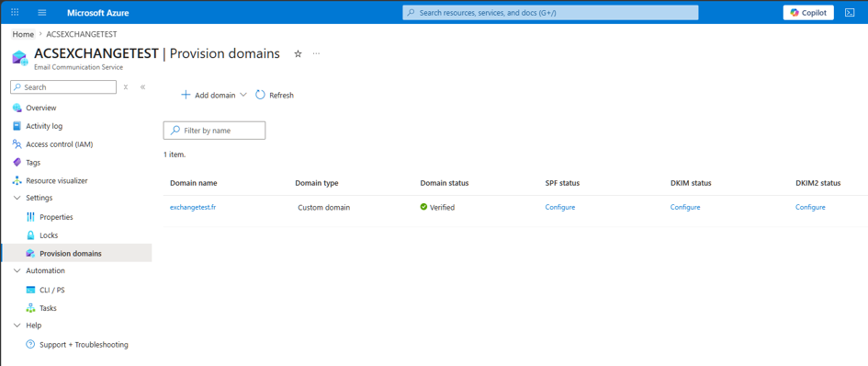Favorite this page with the star icon
Image resolution: width=868 pixels, height=366 pixels.
(x=298, y=53)
